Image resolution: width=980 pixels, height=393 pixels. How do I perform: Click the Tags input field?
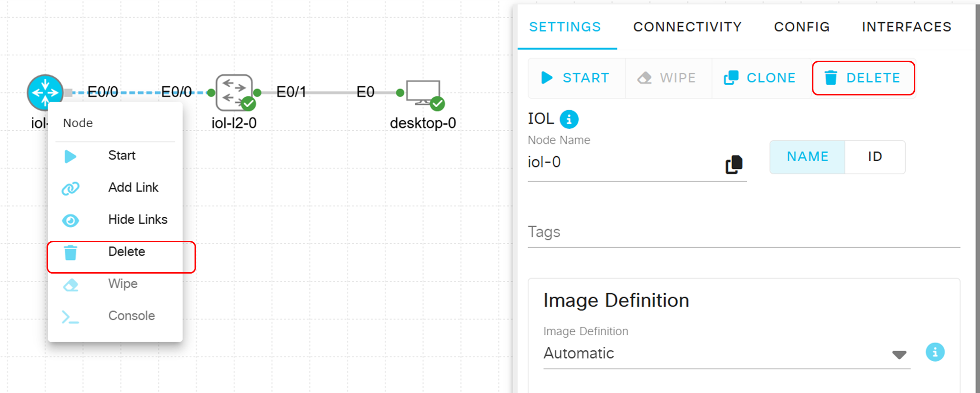pyautogui.click(x=743, y=232)
